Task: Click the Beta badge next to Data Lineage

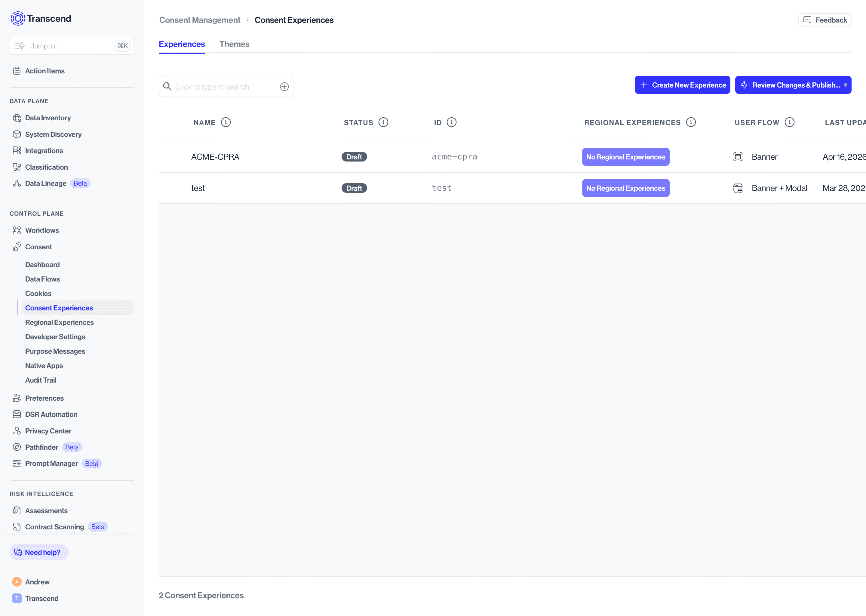Action: 80,183
